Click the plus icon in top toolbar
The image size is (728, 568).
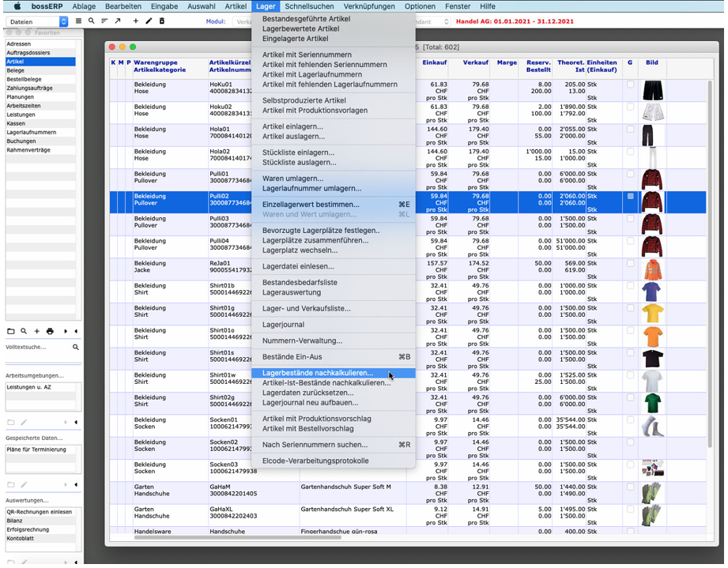click(x=135, y=21)
